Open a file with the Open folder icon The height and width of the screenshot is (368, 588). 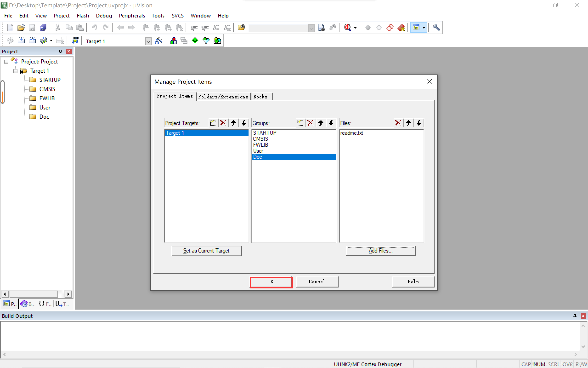21,28
